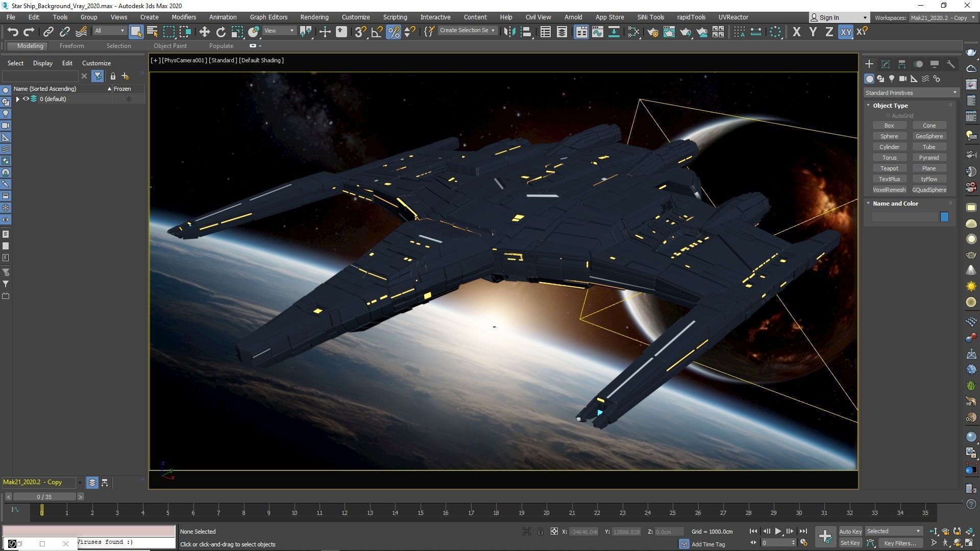Toggle Auto Key mode
Screen dimensions: 980x551
tap(850, 532)
